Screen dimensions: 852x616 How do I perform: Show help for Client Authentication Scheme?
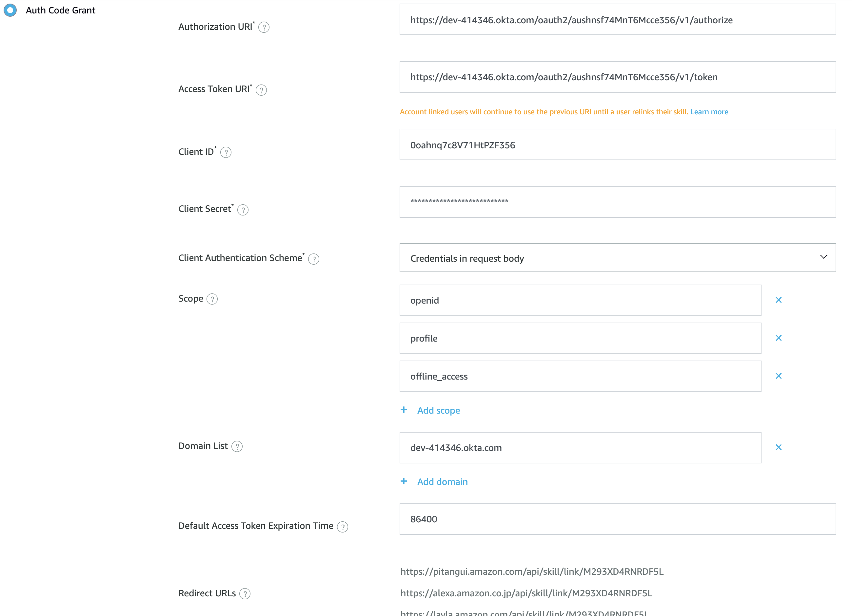(314, 259)
